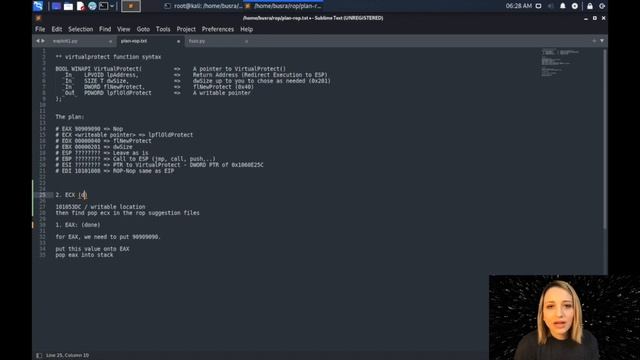The image size is (640, 360).
Task: Open the notifications bell icon
Action: 562,6
